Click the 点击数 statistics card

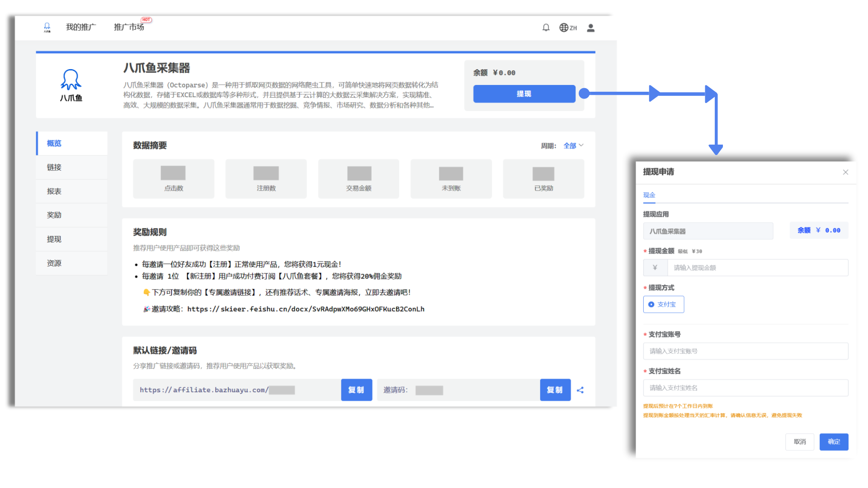[174, 179]
